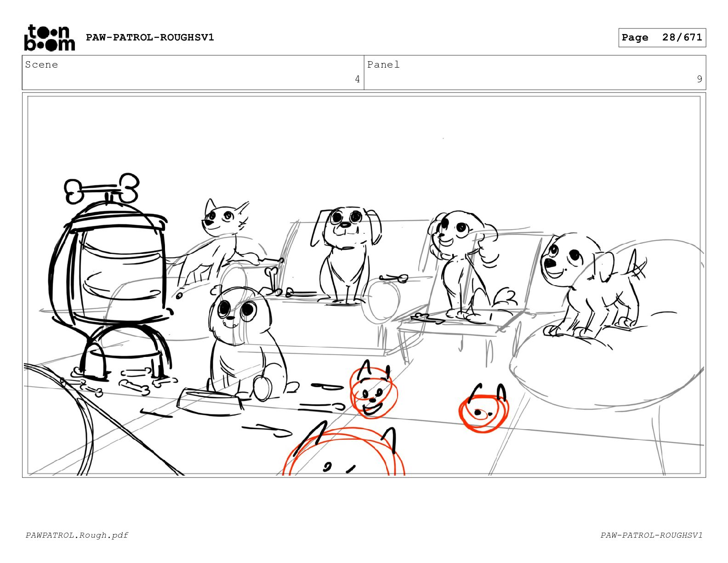The image size is (728, 563).
Task: Click the footer text 'PAWPATROL.Rough.pdf'
Action: 77,535
